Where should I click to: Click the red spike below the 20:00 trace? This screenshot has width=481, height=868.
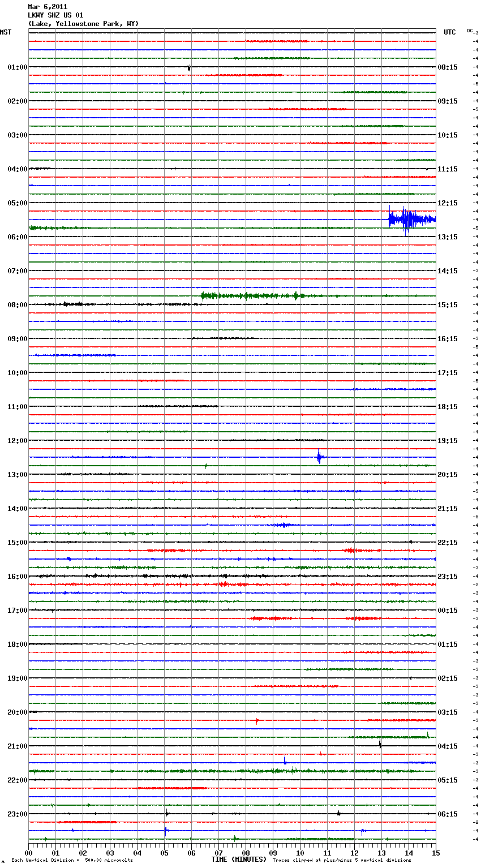pos(257,721)
